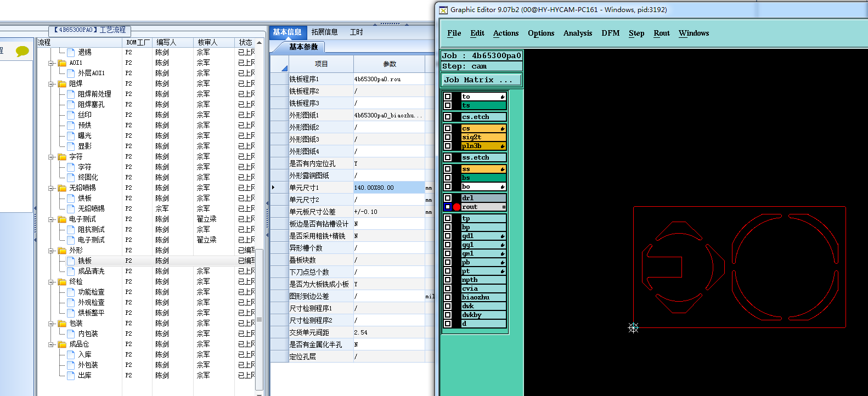Image resolution: width=868 pixels, height=396 pixels.
Task: Toggle the pln3b layer checkbox
Action: [x=448, y=146]
